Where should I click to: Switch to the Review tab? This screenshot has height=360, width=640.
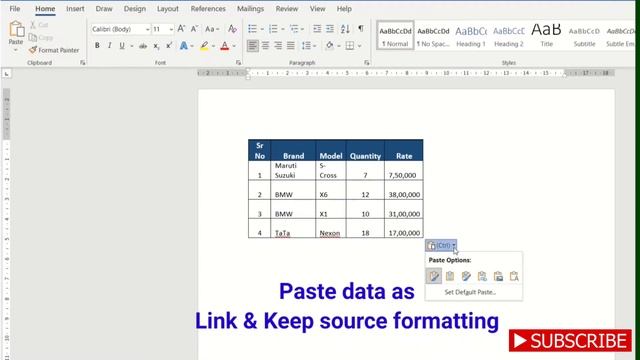point(287,9)
